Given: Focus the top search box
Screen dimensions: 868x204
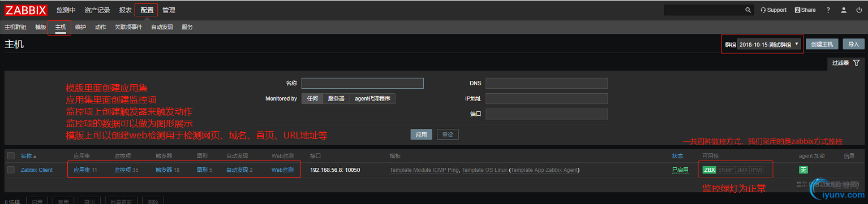Looking at the screenshot, I should pyautogui.click(x=704, y=10).
